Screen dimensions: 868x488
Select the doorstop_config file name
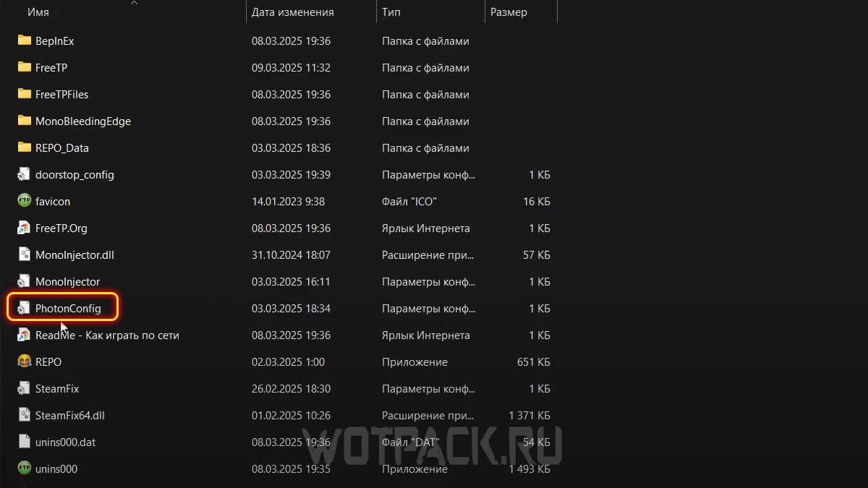coord(75,174)
